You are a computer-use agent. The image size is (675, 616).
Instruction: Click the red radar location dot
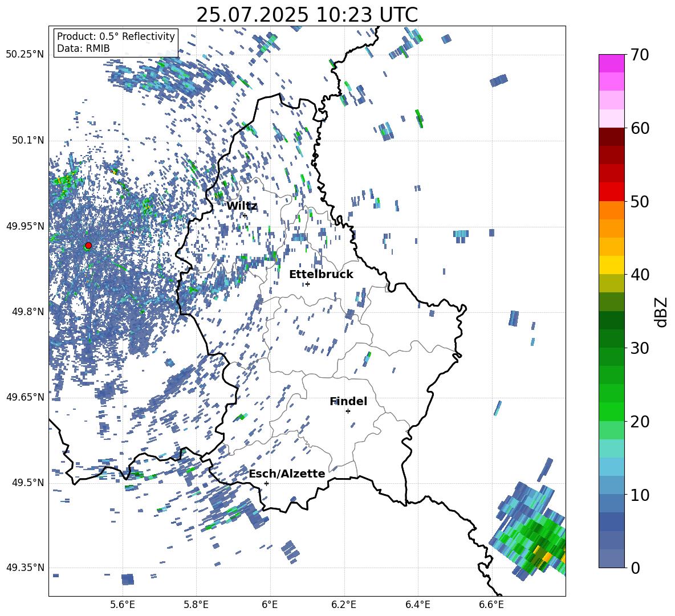88,246
